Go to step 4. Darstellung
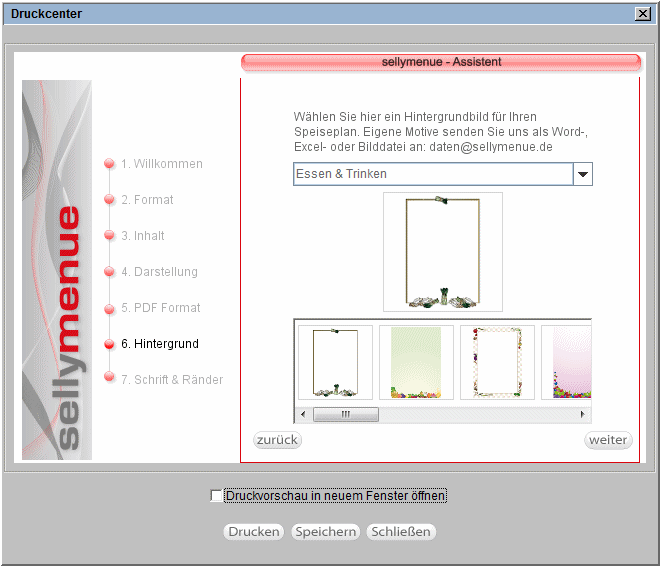The width and height of the screenshot is (660, 566). (160, 272)
